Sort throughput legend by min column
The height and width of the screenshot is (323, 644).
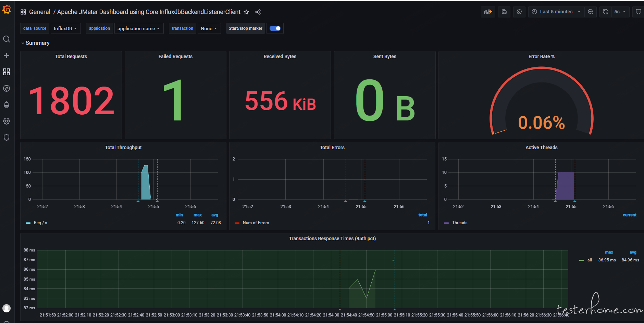[179, 215]
